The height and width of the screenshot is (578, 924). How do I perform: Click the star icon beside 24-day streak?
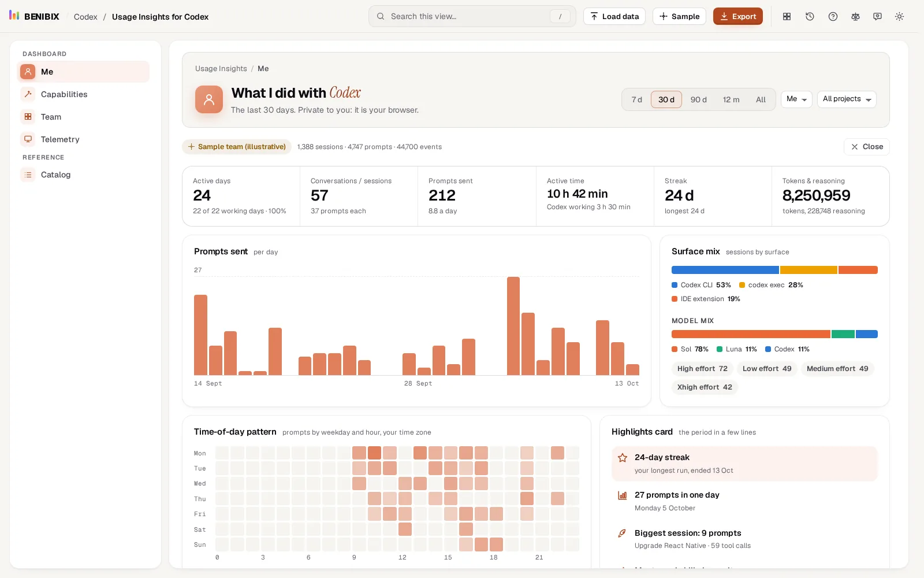click(623, 458)
